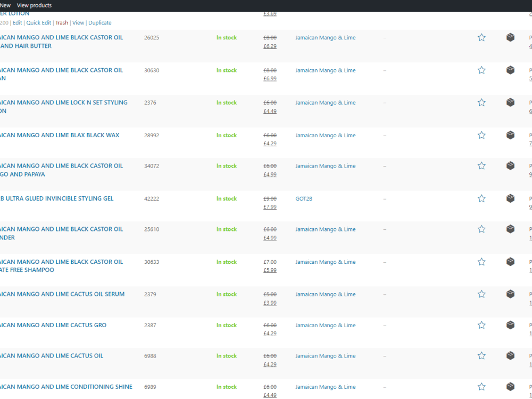Open Black Castor Oil Mango and Papaya product
The image size is (532, 399).
[61, 170]
